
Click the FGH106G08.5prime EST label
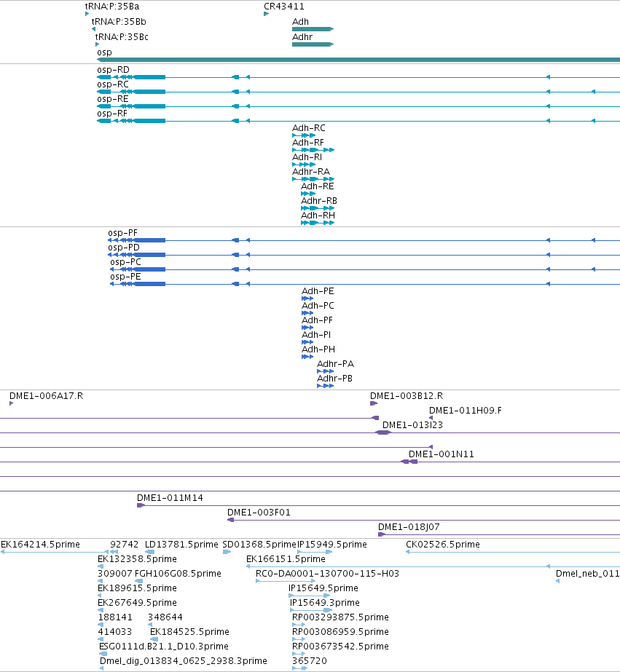178,574
